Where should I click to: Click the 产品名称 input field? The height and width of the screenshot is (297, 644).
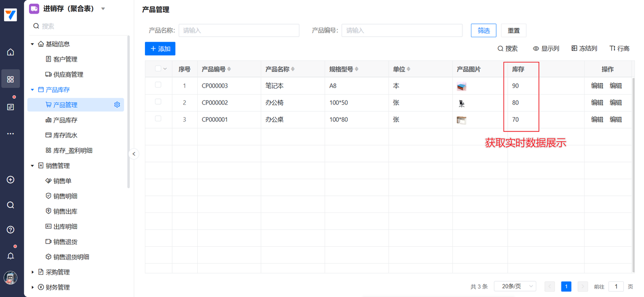point(238,30)
